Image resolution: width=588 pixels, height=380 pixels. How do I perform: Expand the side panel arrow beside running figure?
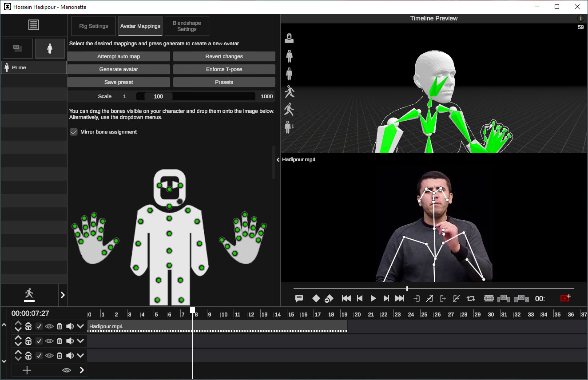coord(63,295)
